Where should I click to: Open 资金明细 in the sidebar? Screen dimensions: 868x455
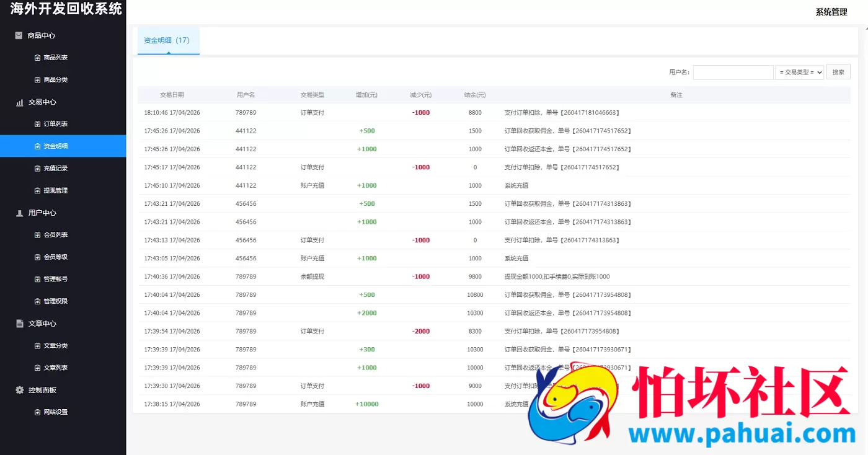click(63, 146)
